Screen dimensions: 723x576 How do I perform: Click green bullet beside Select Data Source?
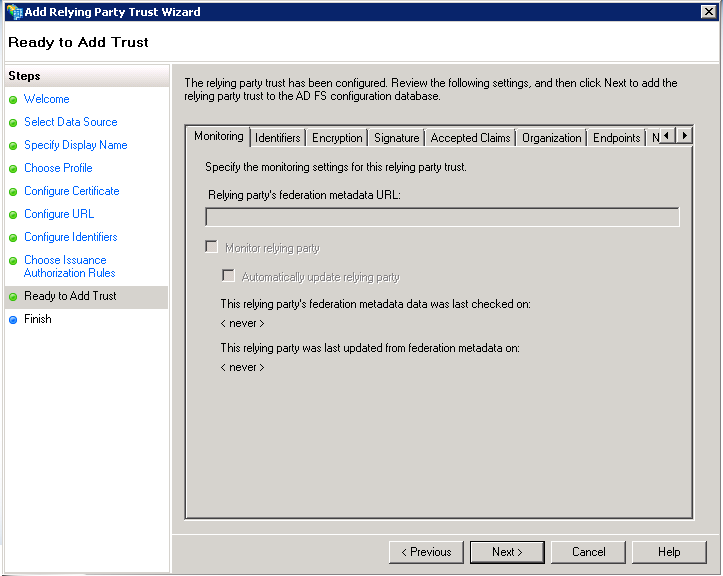point(13,123)
